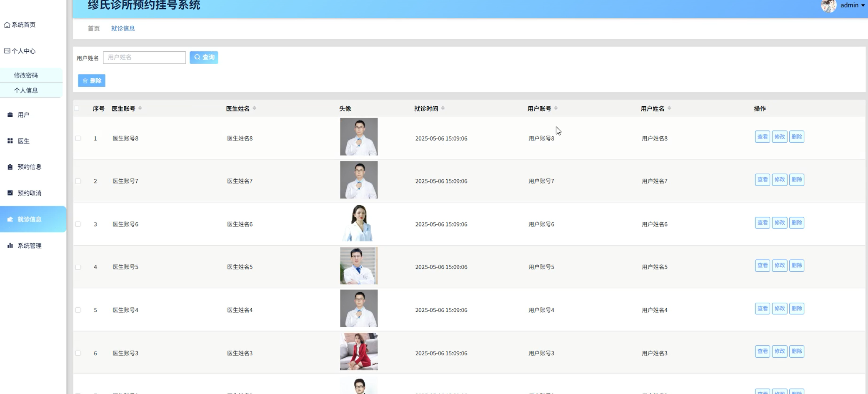Check the row for 医生账号6

pos(78,224)
